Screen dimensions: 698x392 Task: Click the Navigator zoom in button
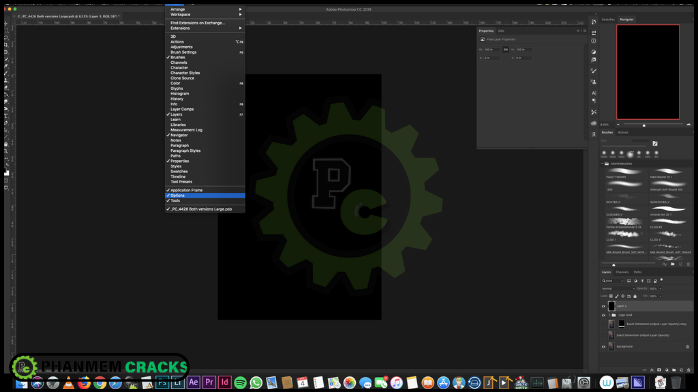click(x=688, y=125)
